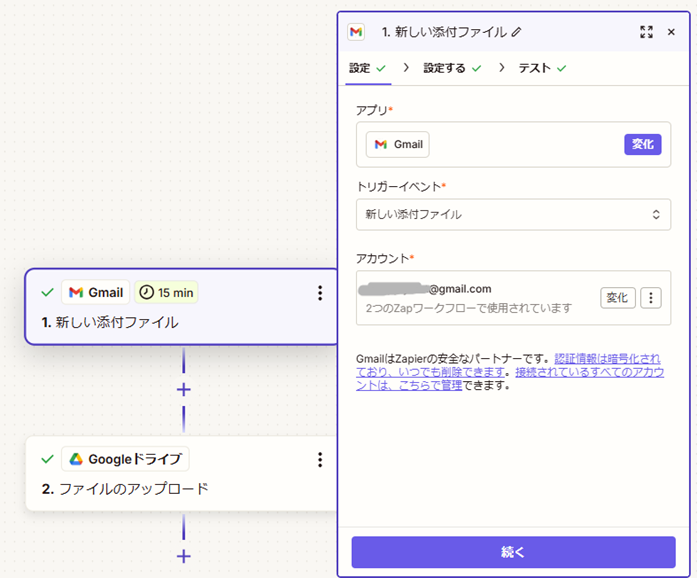Add a step between Gmail and Google Drive

click(x=184, y=390)
